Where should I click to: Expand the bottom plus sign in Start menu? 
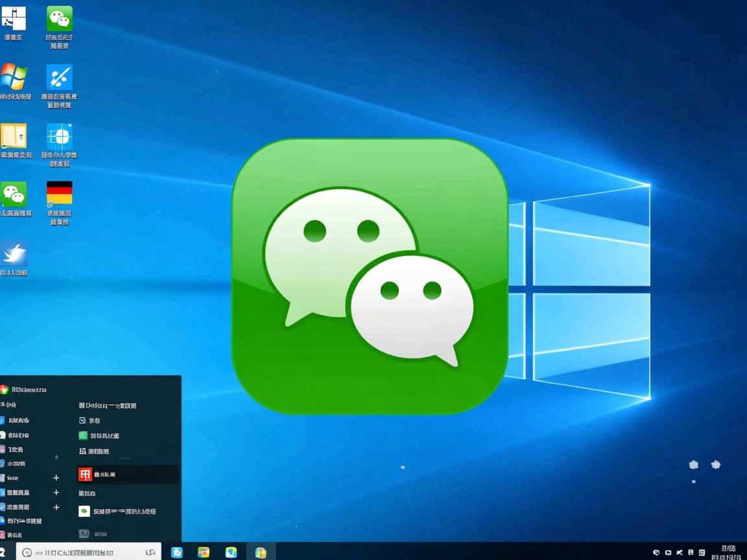pos(56,507)
